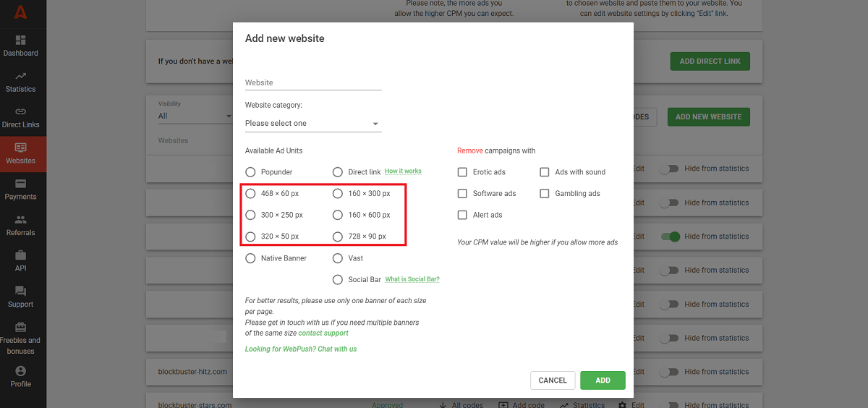Open the Payments icon in sidebar
This screenshot has width=868, height=408.
(20, 184)
